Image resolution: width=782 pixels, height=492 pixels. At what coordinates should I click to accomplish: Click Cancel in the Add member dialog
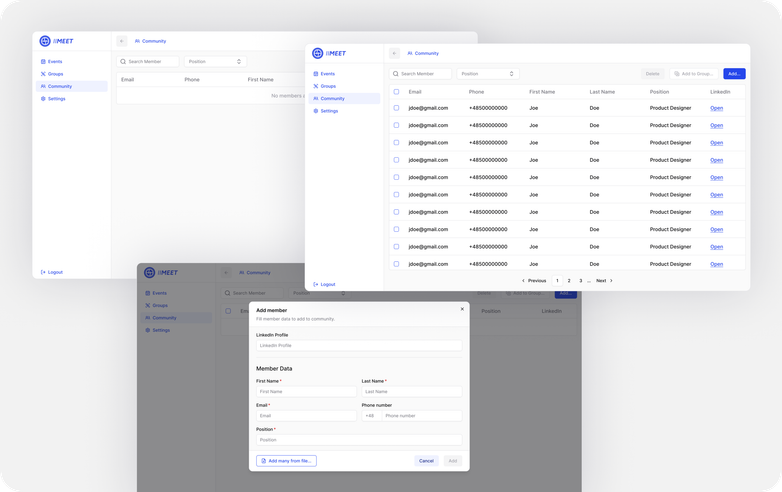coord(426,461)
